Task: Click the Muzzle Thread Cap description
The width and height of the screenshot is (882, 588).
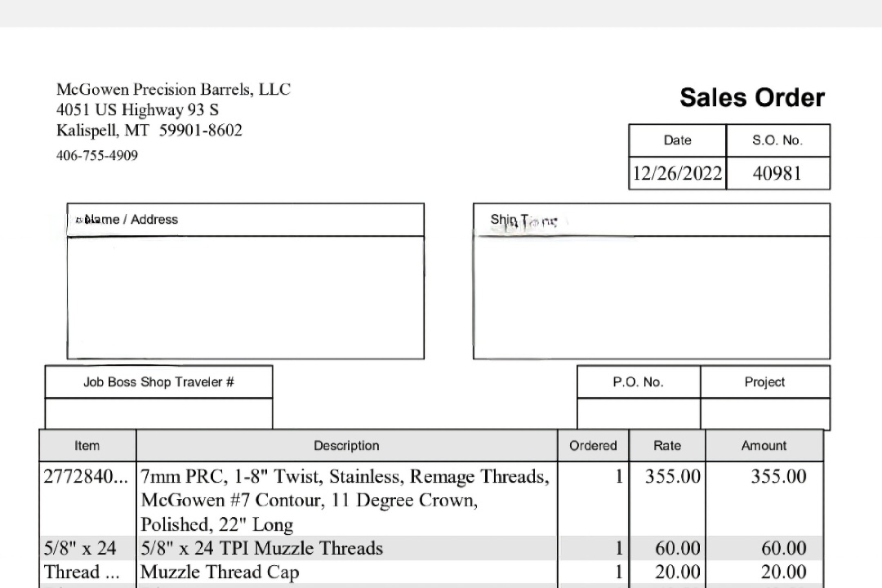Action: 220,572
